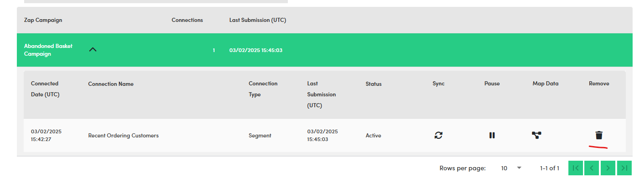The height and width of the screenshot is (189, 644).
Task: Select the Abandoned Basket Campaign name
Action: point(48,50)
